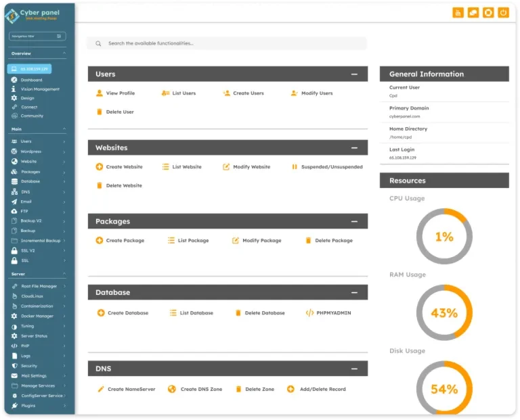
Task: Click the YouTube icon in top bar
Action: click(x=458, y=13)
